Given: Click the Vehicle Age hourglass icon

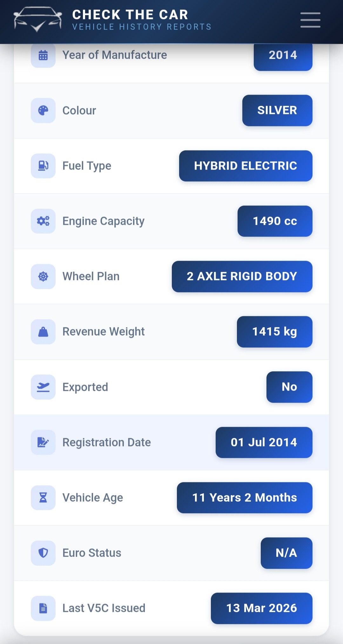Looking at the screenshot, I should [43, 498].
